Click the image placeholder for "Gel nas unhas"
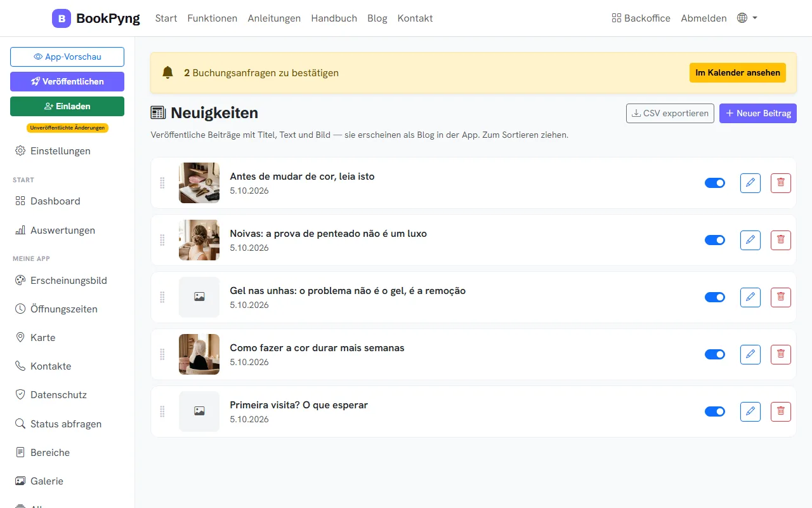 199,297
